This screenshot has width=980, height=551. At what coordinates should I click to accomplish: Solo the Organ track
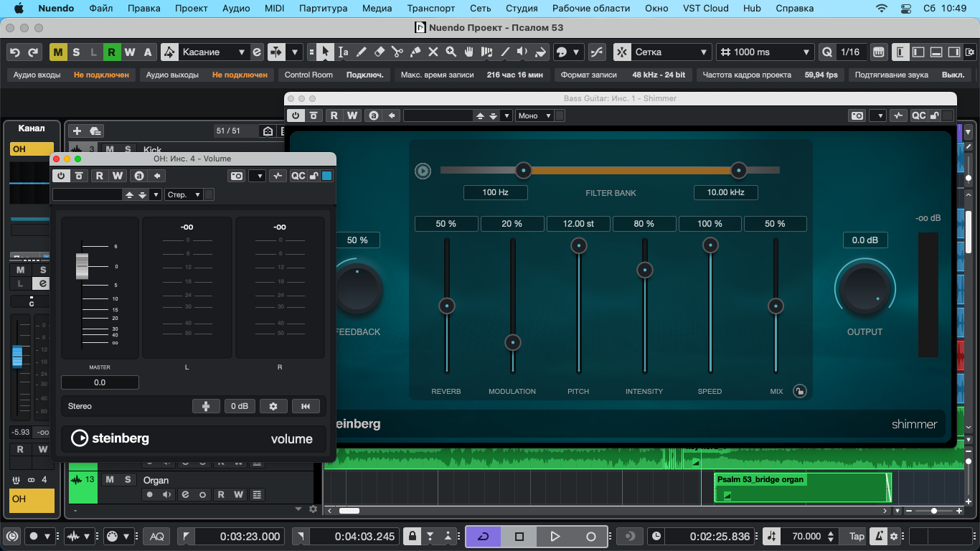128,479
